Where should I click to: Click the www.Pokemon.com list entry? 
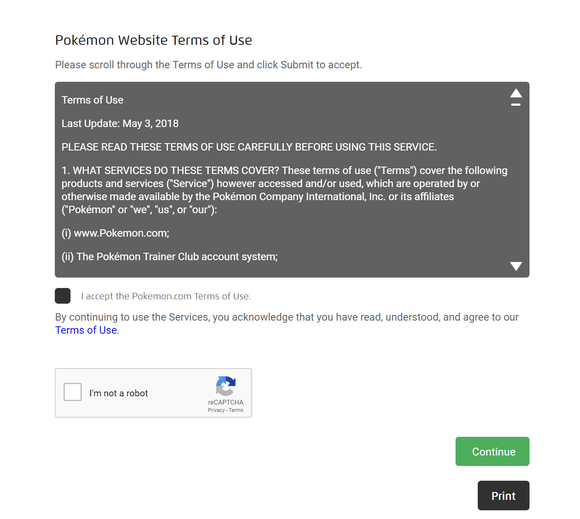click(115, 233)
